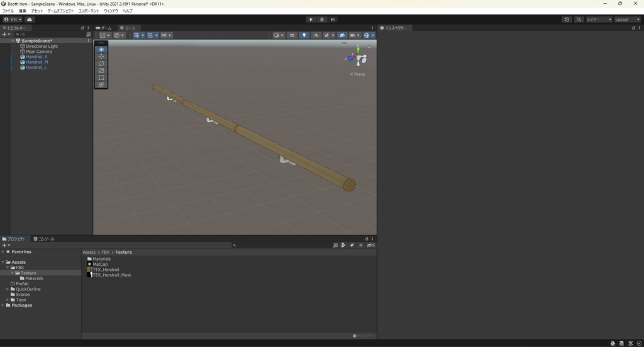Open Project panel kebab menu

[x=372, y=239]
